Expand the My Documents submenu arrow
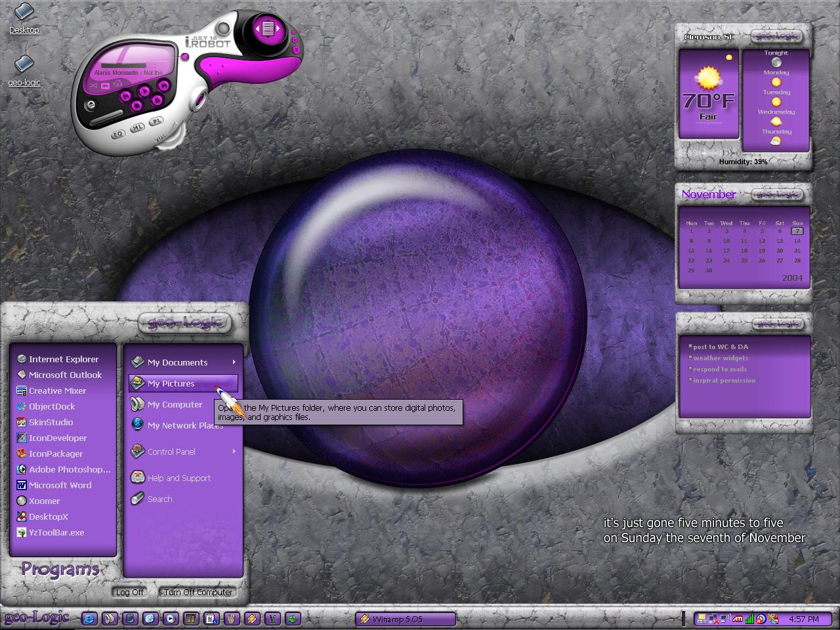Image resolution: width=840 pixels, height=630 pixels. point(234,362)
